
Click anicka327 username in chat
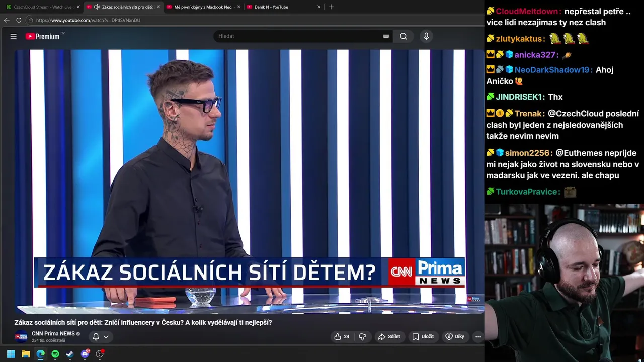[536, 55]
